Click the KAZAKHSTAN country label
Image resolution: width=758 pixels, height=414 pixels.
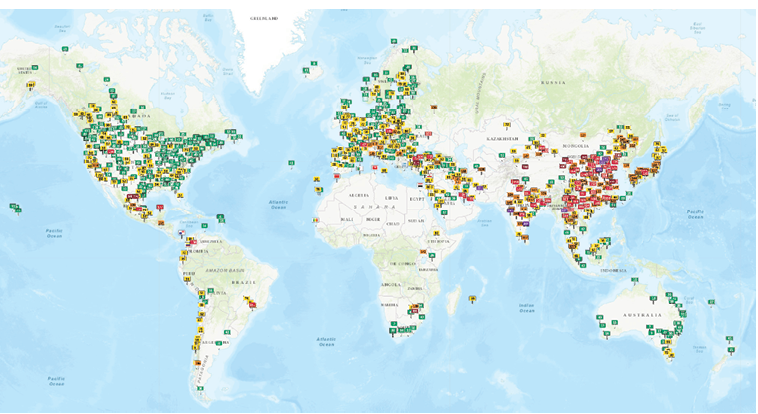coord(503,138)
